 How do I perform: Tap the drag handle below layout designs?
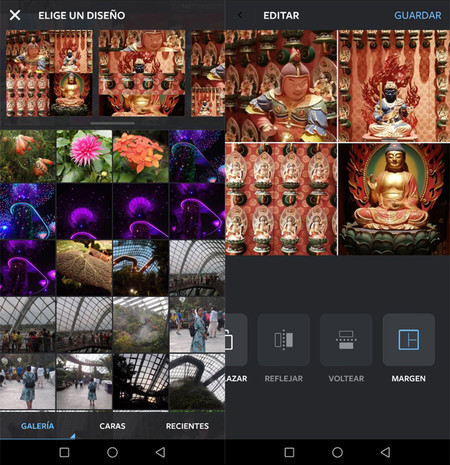[112, 123]
